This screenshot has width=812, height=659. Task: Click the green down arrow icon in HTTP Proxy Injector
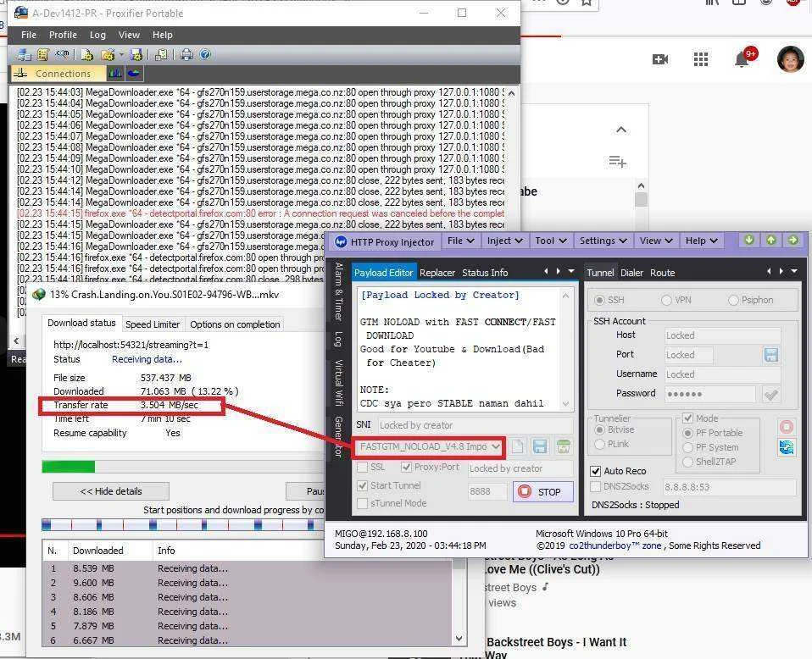[748, 240]
